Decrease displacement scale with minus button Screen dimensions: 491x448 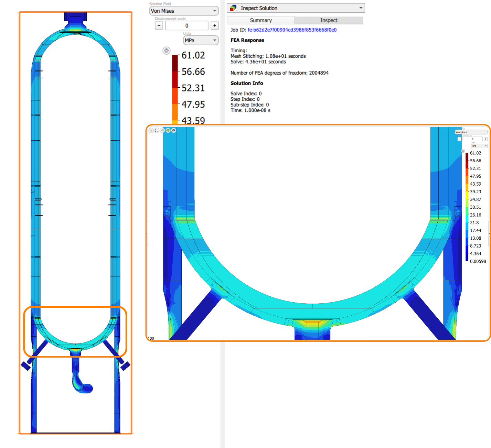click(159, 25)
